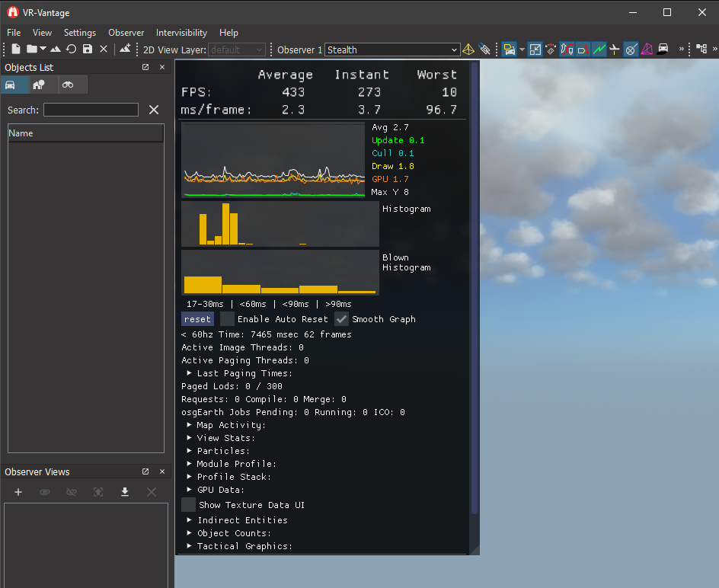Toggle the red route with markers icon

click(567, 49)
